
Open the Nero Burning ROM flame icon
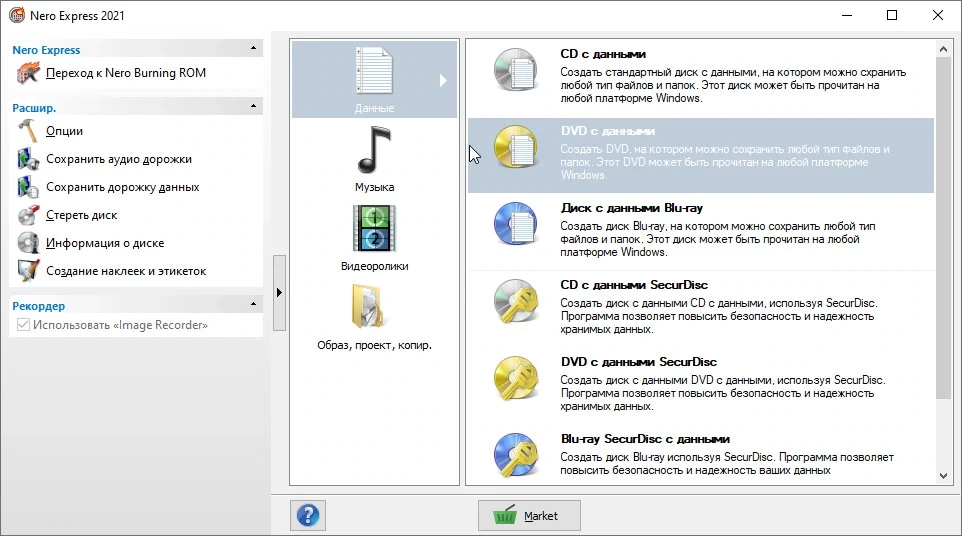coord(28,73)
